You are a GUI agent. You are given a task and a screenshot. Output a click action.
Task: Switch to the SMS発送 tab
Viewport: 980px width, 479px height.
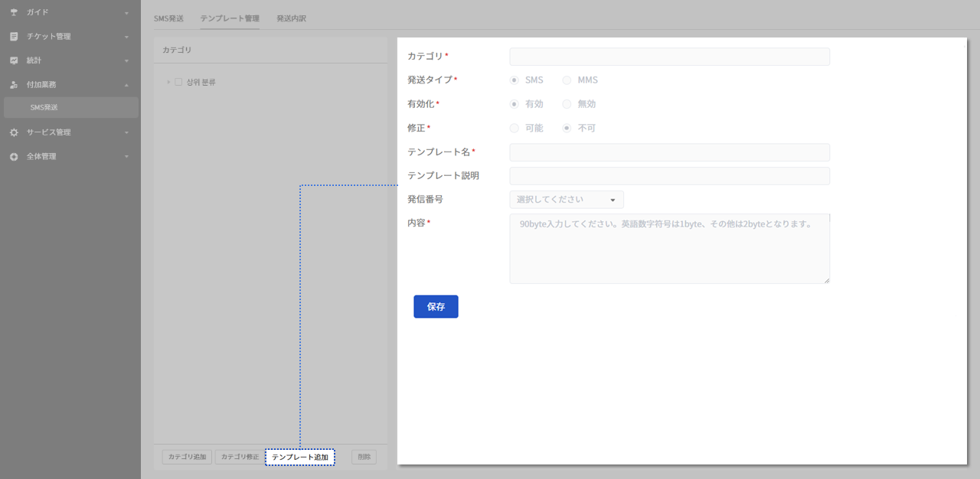tap(168, 18)
